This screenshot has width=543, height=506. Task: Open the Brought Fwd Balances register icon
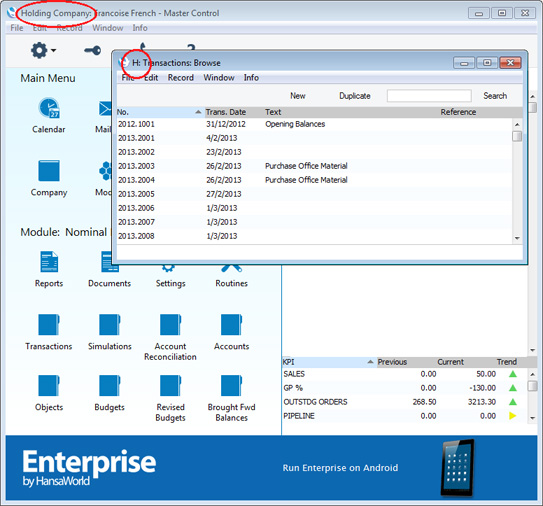click(231, 385)
